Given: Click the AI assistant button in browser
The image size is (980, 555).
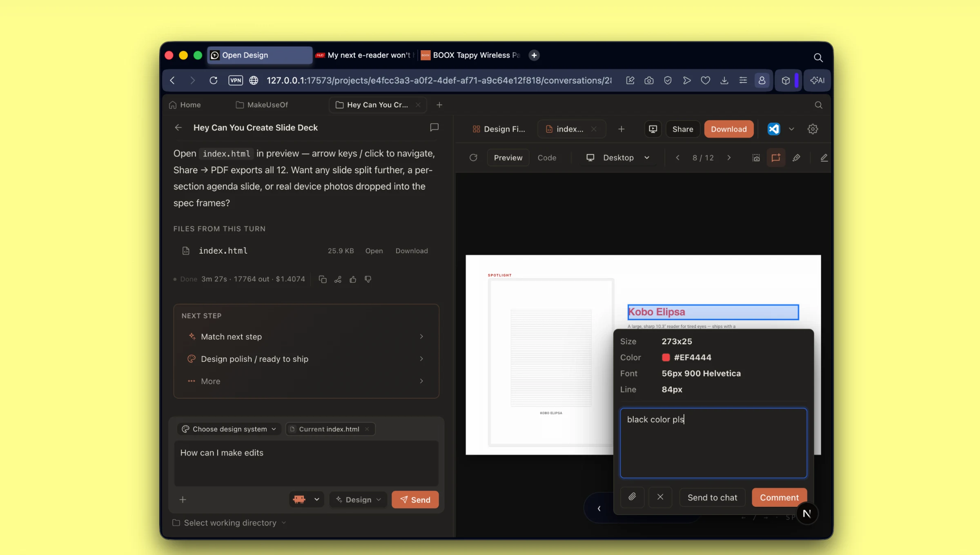Looking at the screenshot, I should (x=818, y=80).
